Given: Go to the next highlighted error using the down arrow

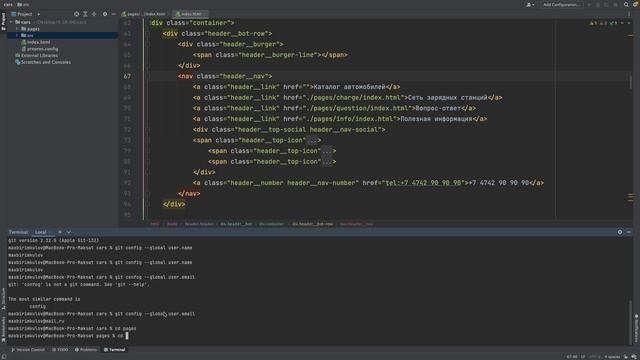Looking at the screenshot, I should pyautogui.click(x=629, y=23).
